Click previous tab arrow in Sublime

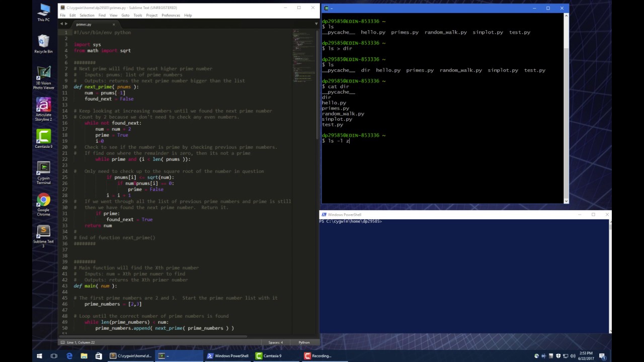61,24
